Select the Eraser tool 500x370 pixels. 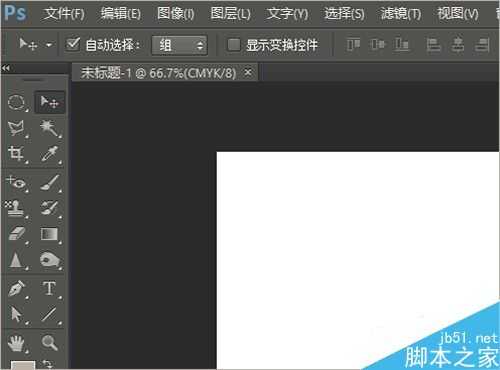click(x=16, y=234)
